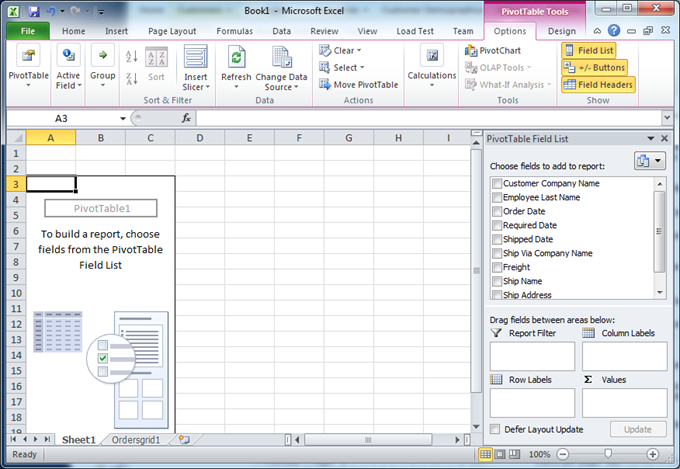Open the Calculations icon
This screenshot has width=680, height=469.
point(432,56)
